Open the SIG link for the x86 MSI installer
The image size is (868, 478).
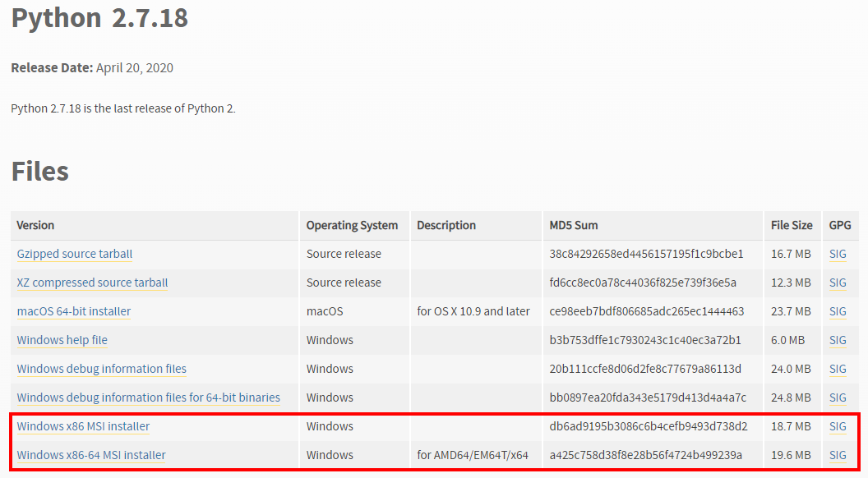pos(838,426)
